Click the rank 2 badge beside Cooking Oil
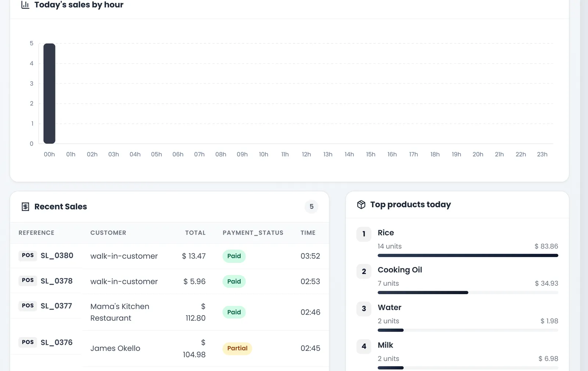This screenshot has width=588, height=371. (x=364, y=271)
